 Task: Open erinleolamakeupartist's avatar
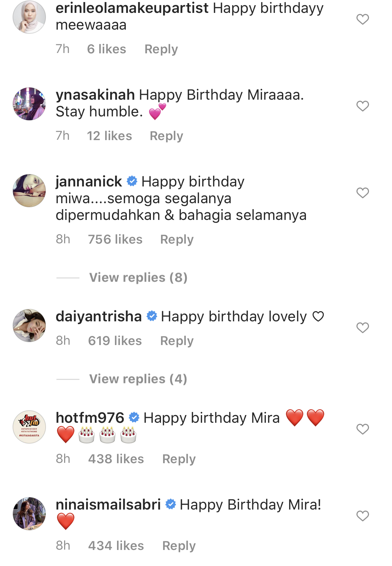point(29,17)
